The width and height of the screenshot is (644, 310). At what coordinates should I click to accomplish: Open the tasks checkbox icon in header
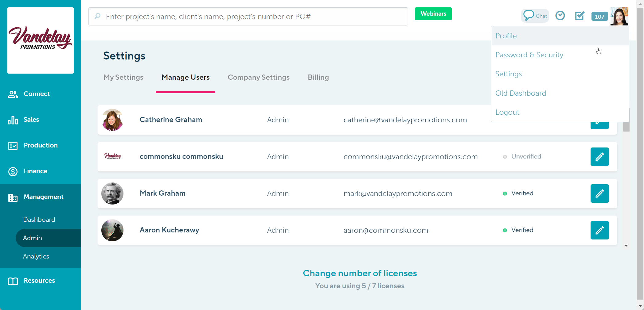tap(580, 16)
